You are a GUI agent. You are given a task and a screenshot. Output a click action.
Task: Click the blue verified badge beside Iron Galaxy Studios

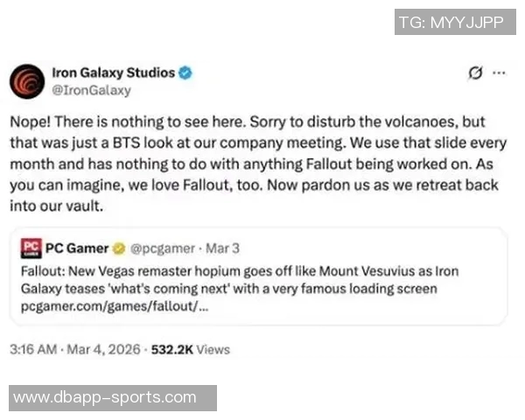[186, 73]
